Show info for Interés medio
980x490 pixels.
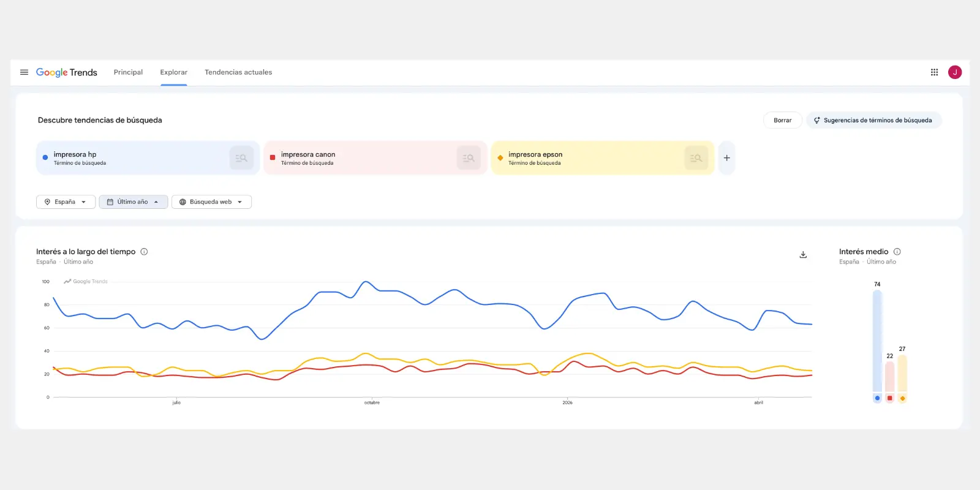pyautogui.click(x=897, y=252)
